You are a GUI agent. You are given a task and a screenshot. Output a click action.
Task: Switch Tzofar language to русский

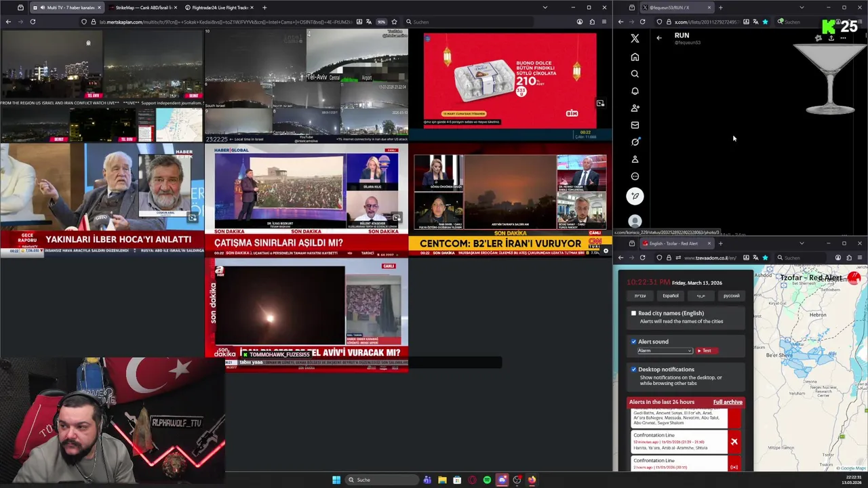tap(731, 296)
